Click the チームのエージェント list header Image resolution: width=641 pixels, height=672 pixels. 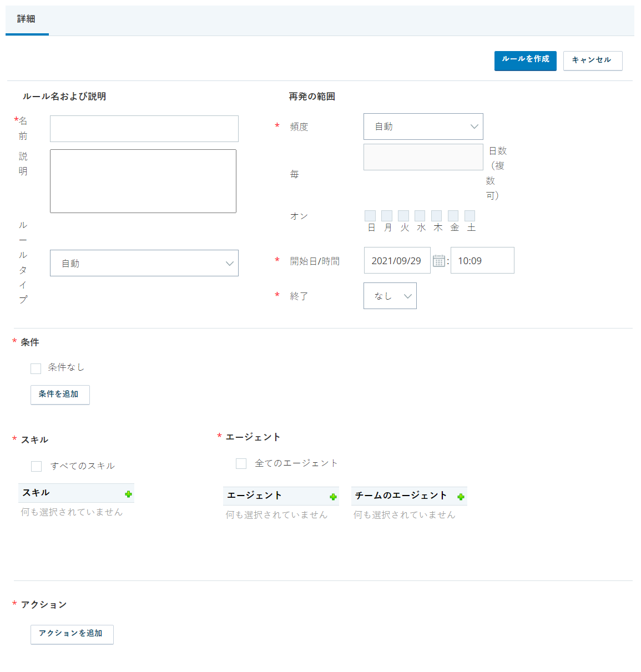[x=409, y=496]
